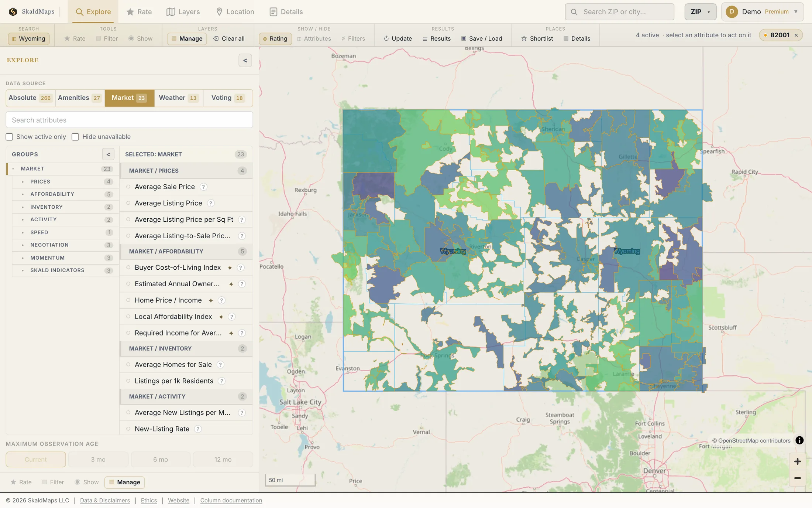Open help for Average Listing Price
The width and height of the screenshot is (812, 508).
click(x=210, y=203)
